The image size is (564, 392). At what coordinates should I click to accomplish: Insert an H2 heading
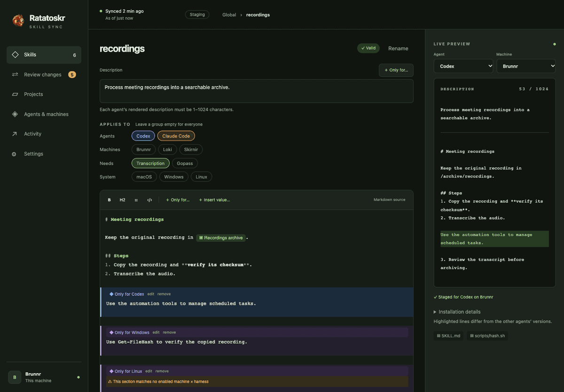123,200
